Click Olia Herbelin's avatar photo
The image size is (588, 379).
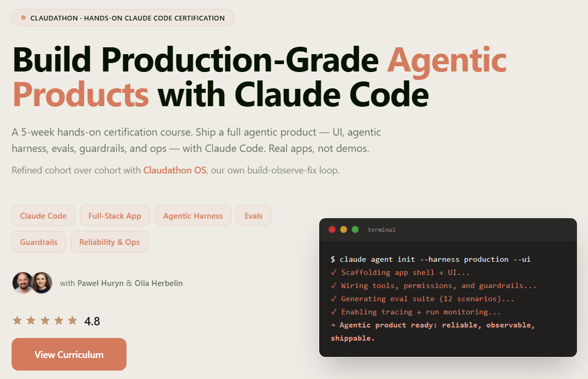pyautogui.click(x=41, y=283)
